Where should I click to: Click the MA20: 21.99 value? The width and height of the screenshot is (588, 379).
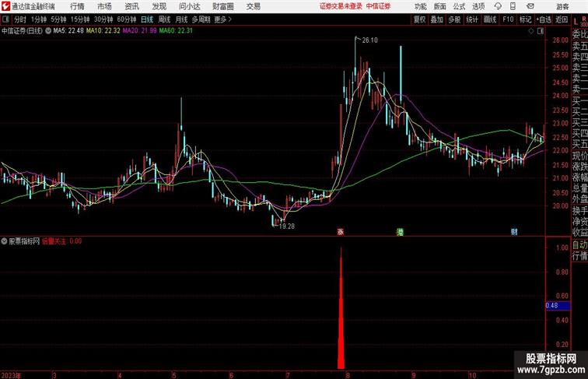tap(139, 31)
